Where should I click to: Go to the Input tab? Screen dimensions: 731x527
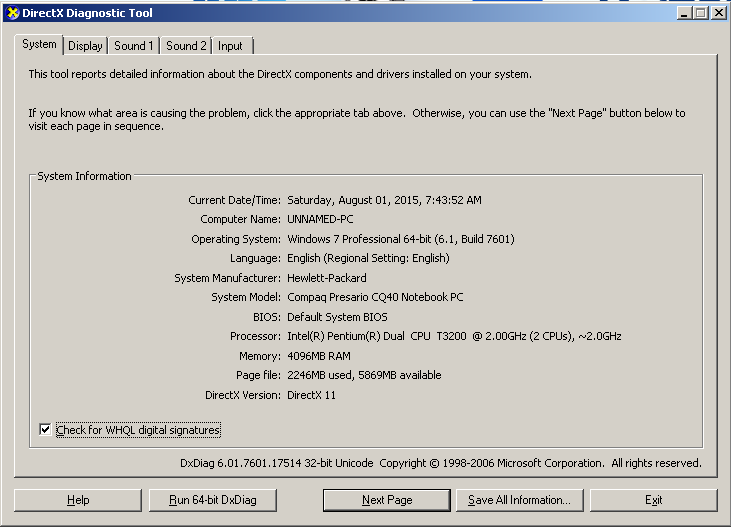click(232, 46)
